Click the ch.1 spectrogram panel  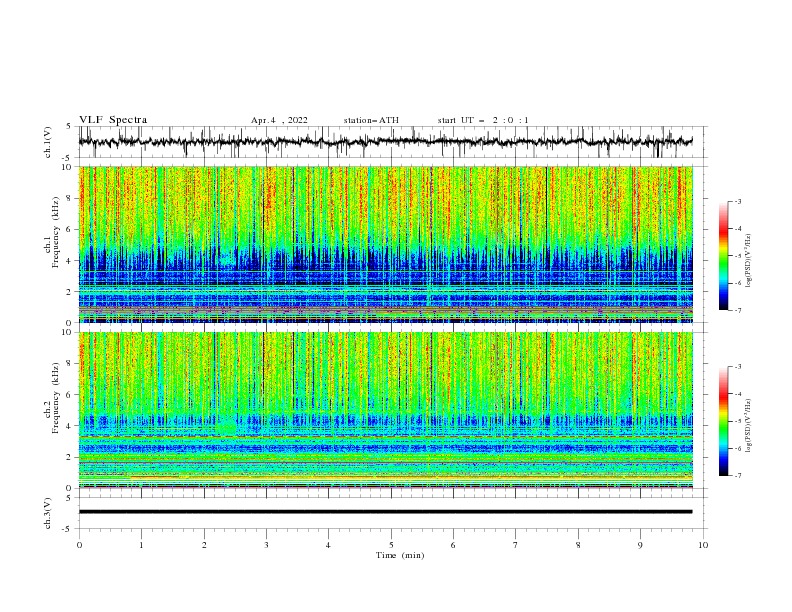[385, 244]
